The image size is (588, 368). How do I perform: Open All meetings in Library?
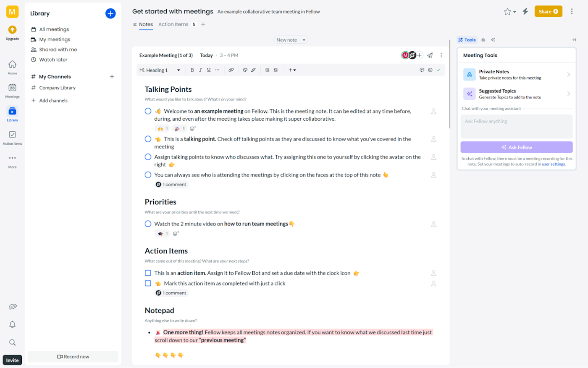point(54,29)
